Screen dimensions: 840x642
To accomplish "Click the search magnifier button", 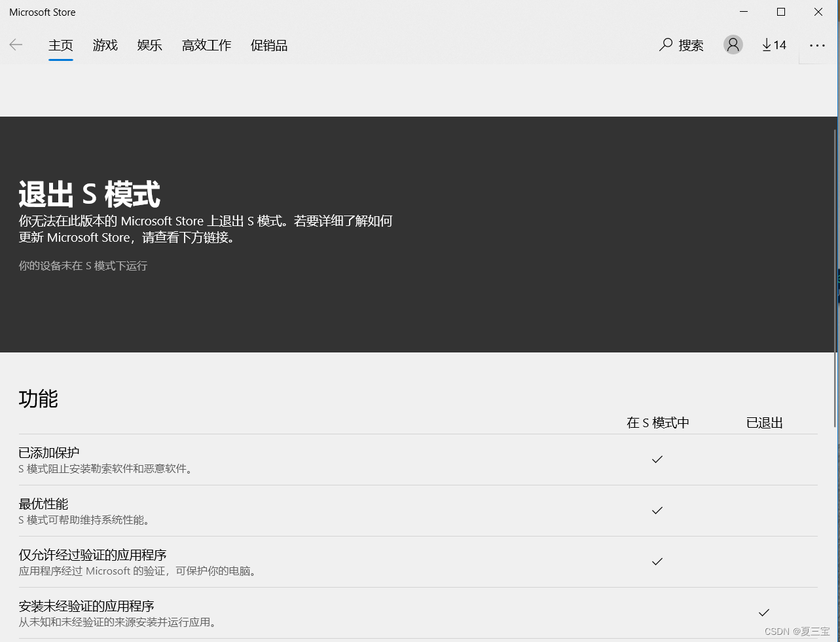I will tap(682, 45).
